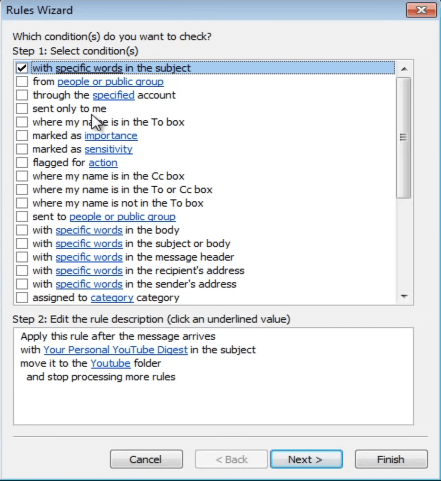Click the conditions list scrollbar thumb
Image resolution: width=441 pixels, height=481 pixels.
coord(404,137)
